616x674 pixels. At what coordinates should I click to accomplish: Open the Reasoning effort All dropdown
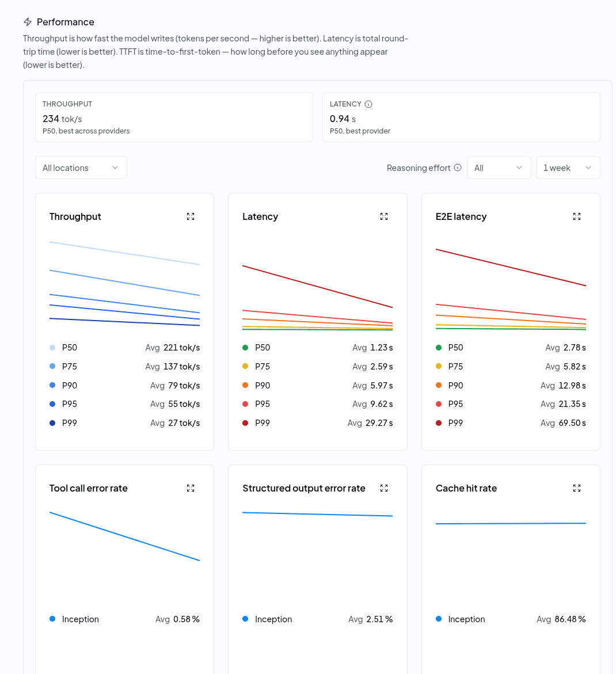[499, 167]
